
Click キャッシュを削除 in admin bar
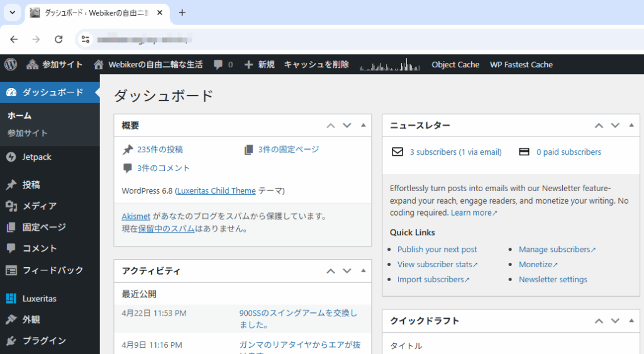pos(316,65)
